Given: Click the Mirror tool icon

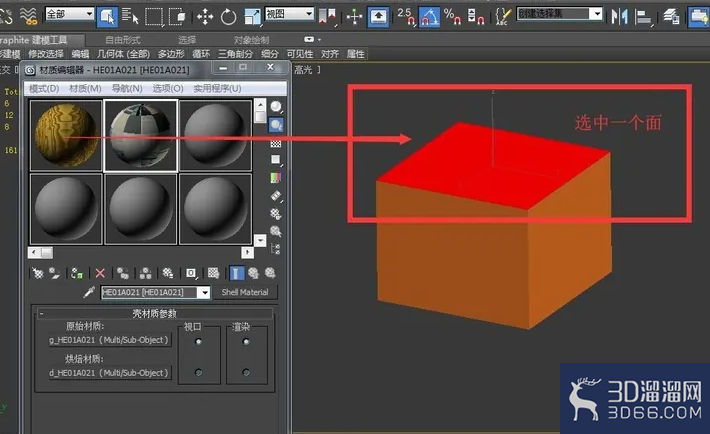Looking at the screenshot, I should click(619, 17).
